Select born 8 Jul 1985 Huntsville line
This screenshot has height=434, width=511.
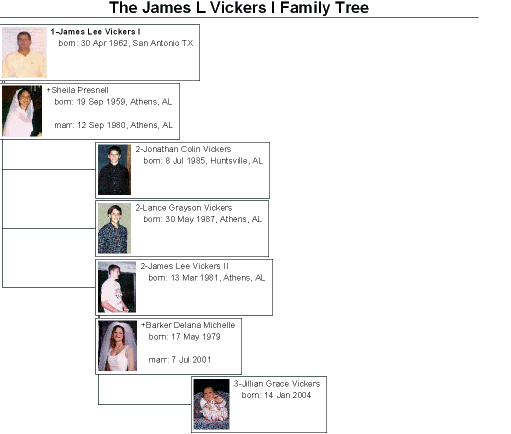(203, 161)
